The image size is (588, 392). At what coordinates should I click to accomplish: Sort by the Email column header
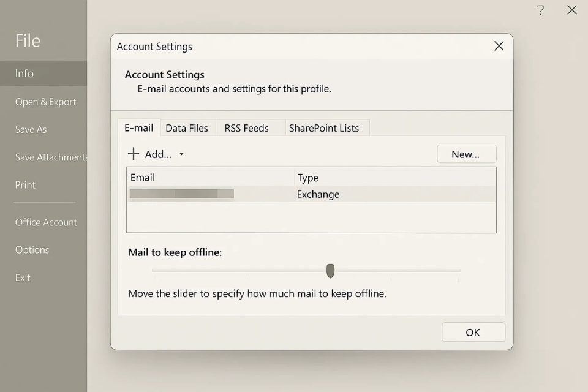[209, 178]
